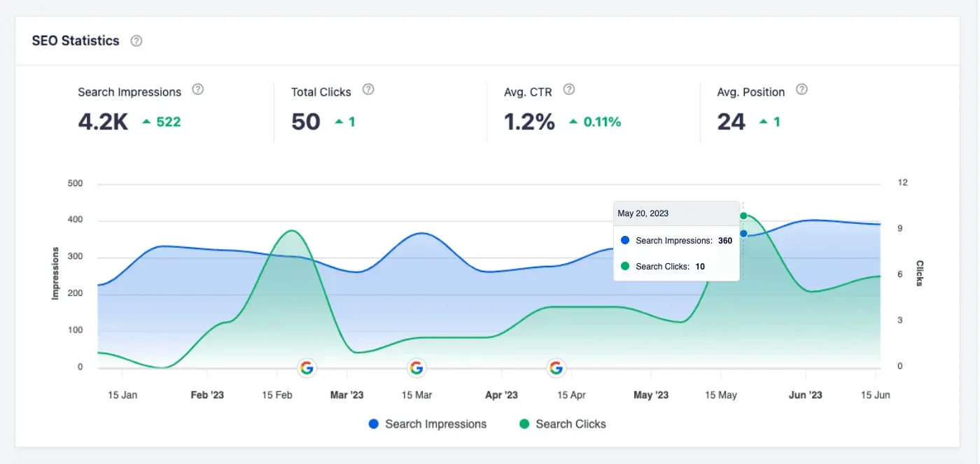Click the help icon next to SEO Statistics
Image resolution: width=980 pixels, height=464 pixels.
pyautogui.click(x=136, y=41)
